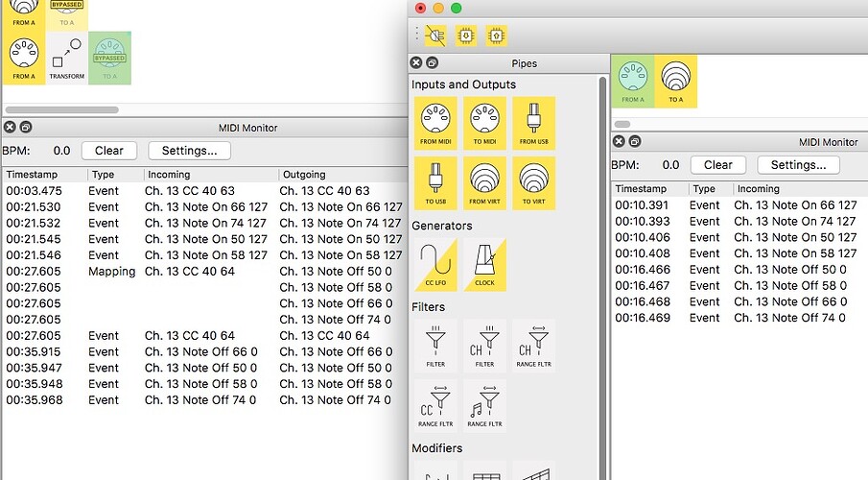
Task: Click Timestamp column header in right monitor
Action: tap(650, 189)
